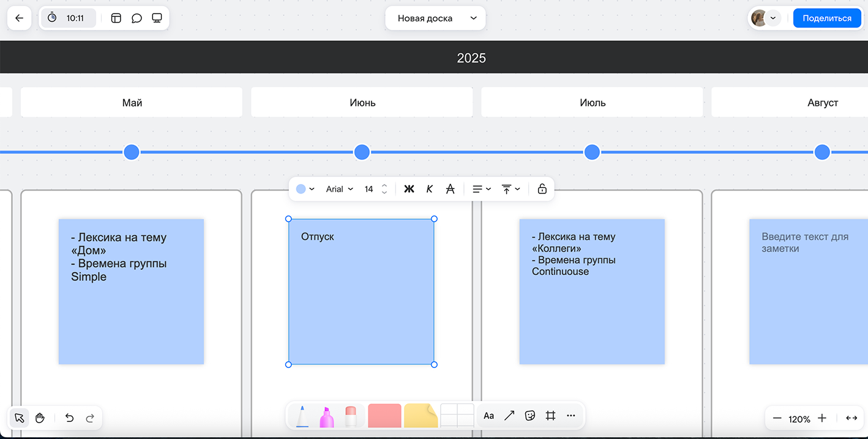
Task: Select the eraser tool
Action: coord(351,417)
